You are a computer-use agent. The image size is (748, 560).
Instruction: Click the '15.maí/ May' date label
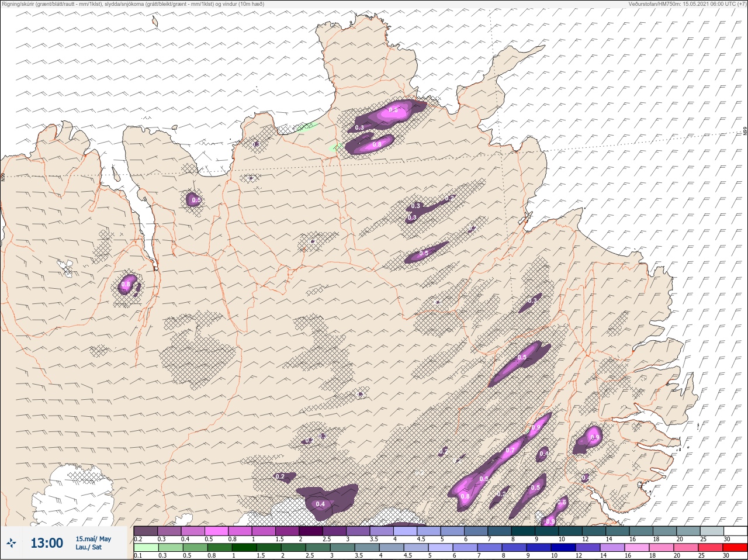[x=93, y=539]
